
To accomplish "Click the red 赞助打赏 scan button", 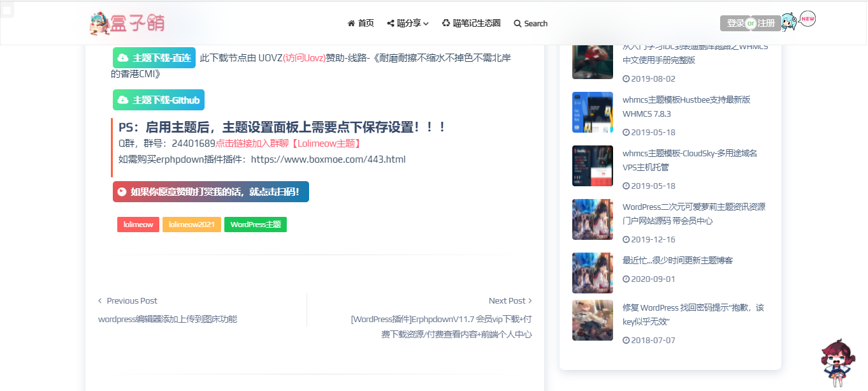I will click(x=211, y=191).
